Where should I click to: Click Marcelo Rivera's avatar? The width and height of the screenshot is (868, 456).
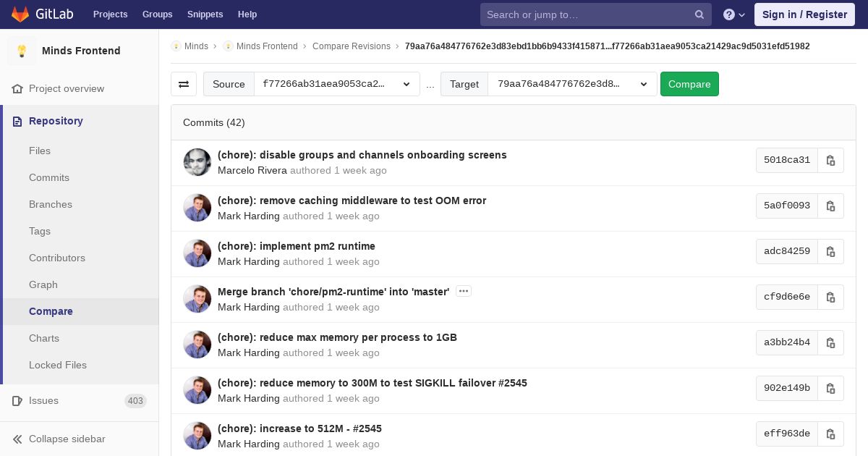click(x=197, y=162)
